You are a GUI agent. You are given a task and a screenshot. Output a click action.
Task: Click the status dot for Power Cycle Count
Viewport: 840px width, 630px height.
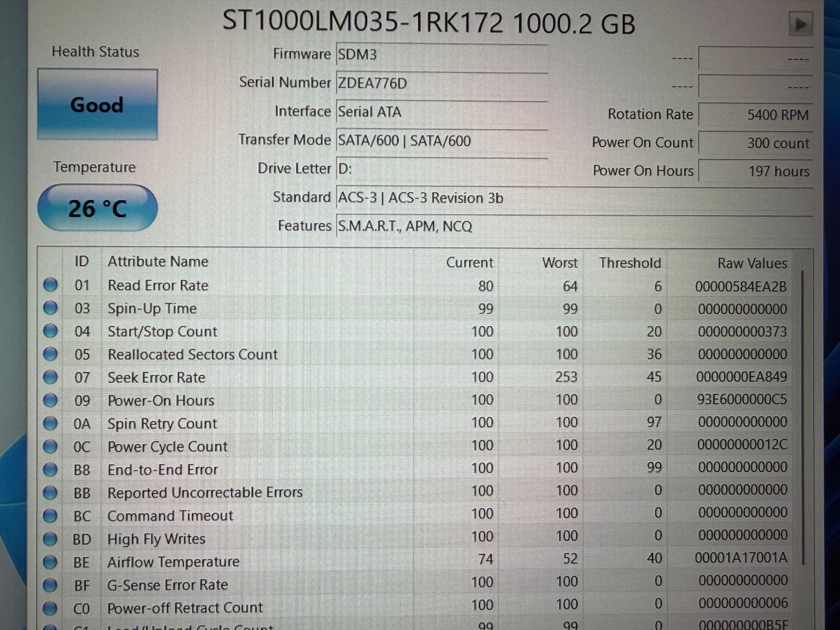click(x=50, y=447)
